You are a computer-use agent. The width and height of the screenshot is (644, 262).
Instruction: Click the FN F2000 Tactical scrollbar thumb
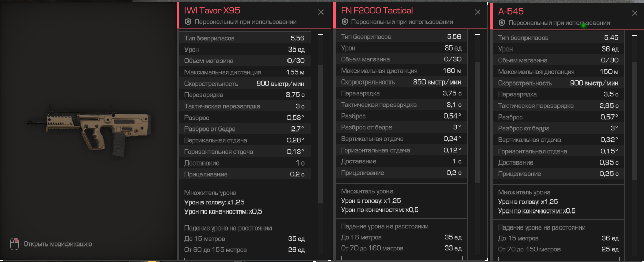[x=478, y=122]
